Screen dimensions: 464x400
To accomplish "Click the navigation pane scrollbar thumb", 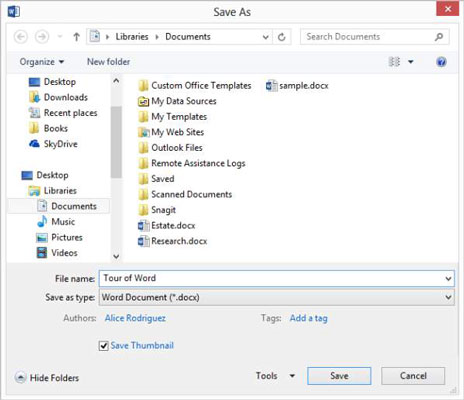I will pos(116,142).
